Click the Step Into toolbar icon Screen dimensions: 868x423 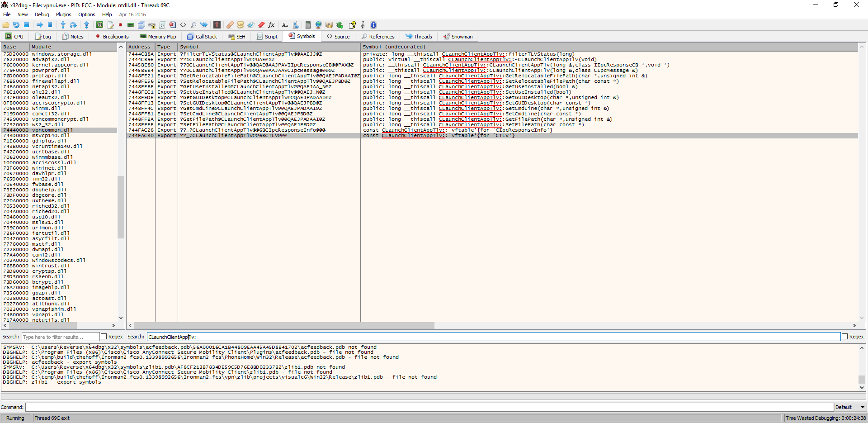[x=63, y=25]
